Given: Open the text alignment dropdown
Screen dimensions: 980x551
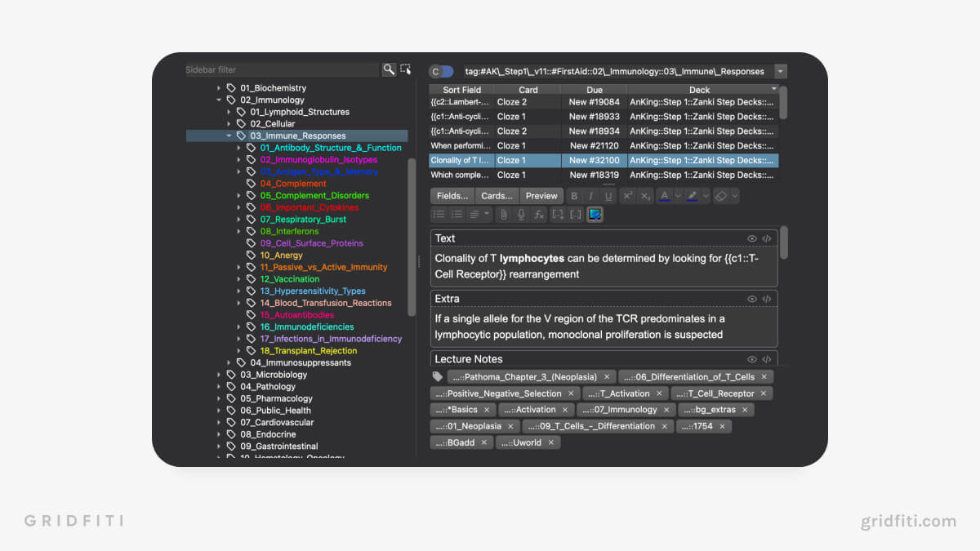Looking at the screenshot, I should point(479,215).
